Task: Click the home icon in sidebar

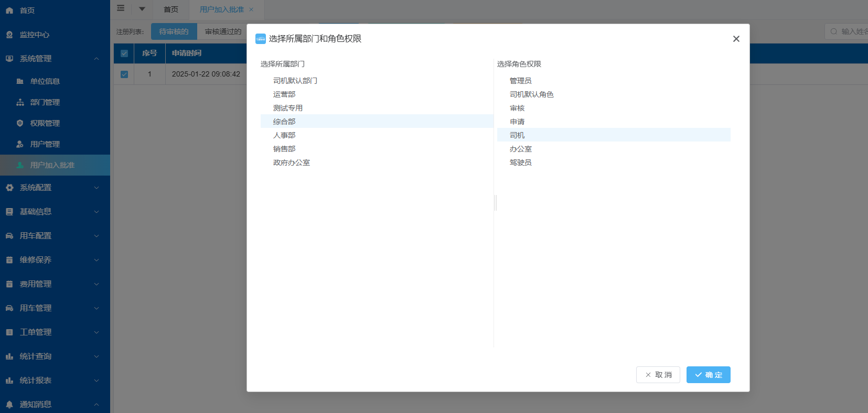Action: click(x=9, y=10)
